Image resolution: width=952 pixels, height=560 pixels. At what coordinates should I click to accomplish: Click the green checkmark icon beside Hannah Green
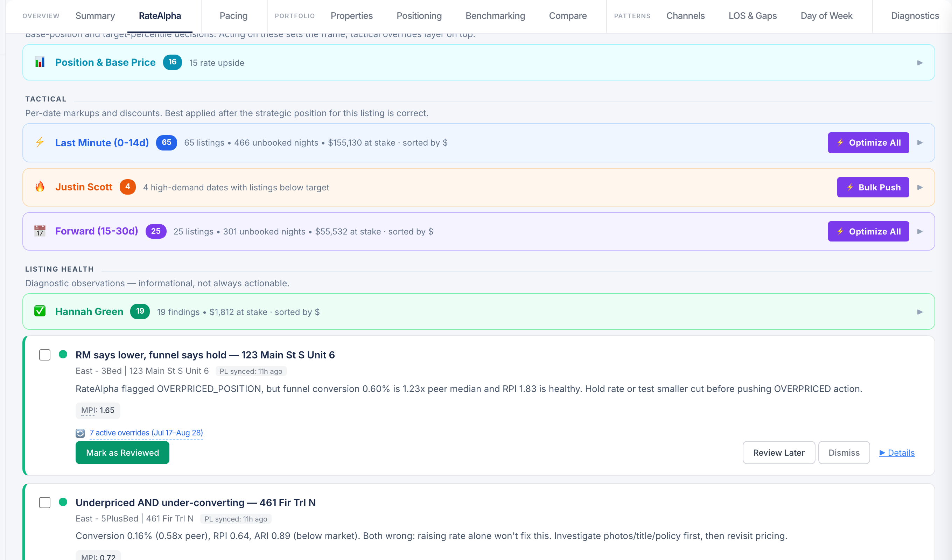(x=40, y=311)
